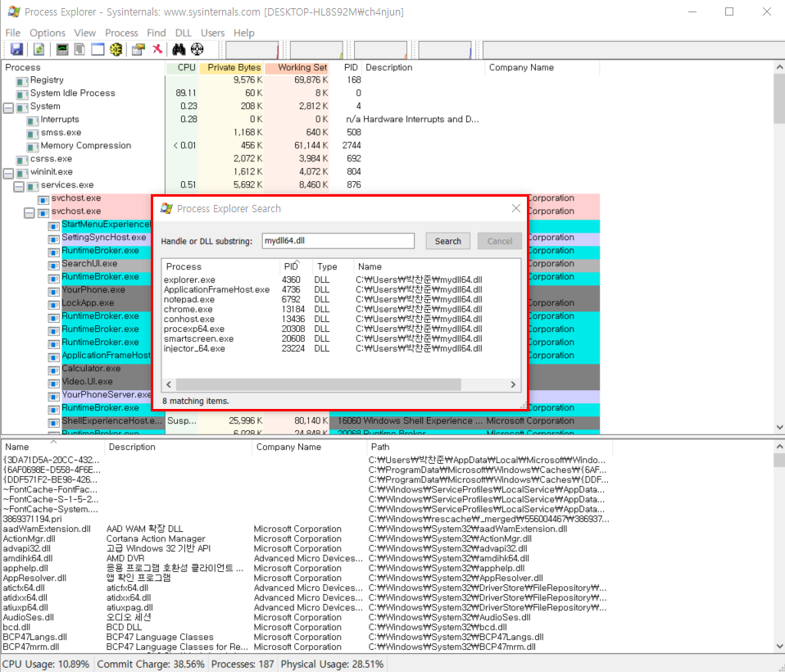Click the csrss.exe process icon
Screen dimensions: 785x672
tap(21, 159)
